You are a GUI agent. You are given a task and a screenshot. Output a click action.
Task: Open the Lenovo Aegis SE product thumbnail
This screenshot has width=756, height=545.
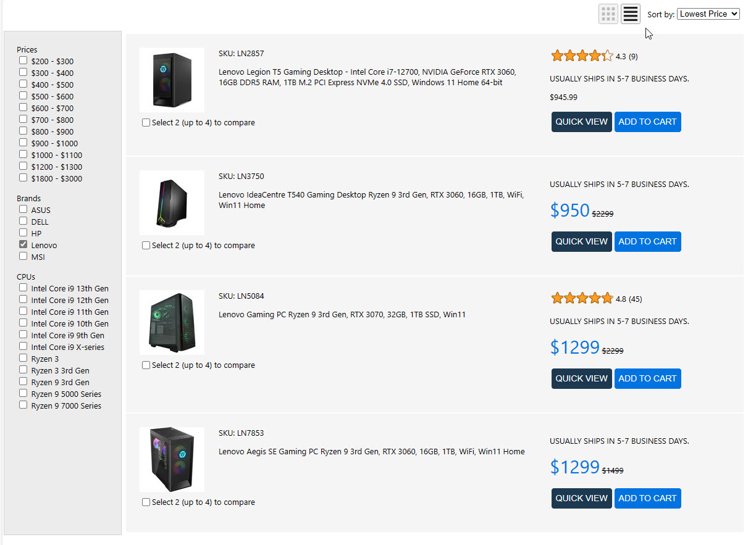(172, 459)
